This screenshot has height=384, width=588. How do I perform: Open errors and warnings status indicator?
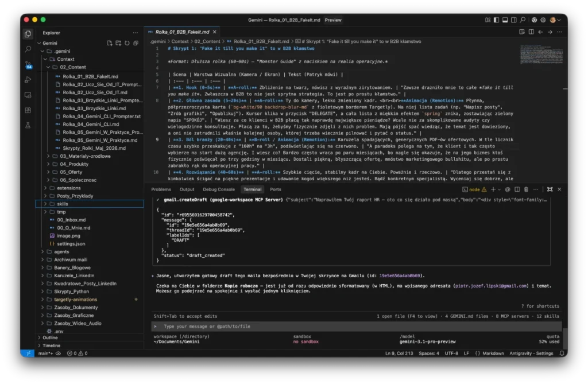point(78,353)
